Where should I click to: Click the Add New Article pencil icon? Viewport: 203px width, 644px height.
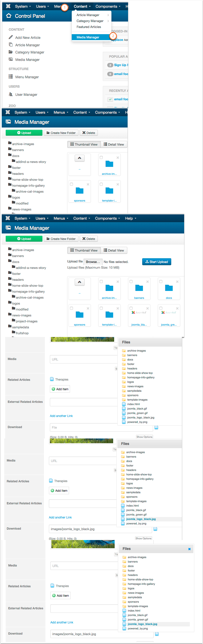pyautogui.click(x=10, y=37)
